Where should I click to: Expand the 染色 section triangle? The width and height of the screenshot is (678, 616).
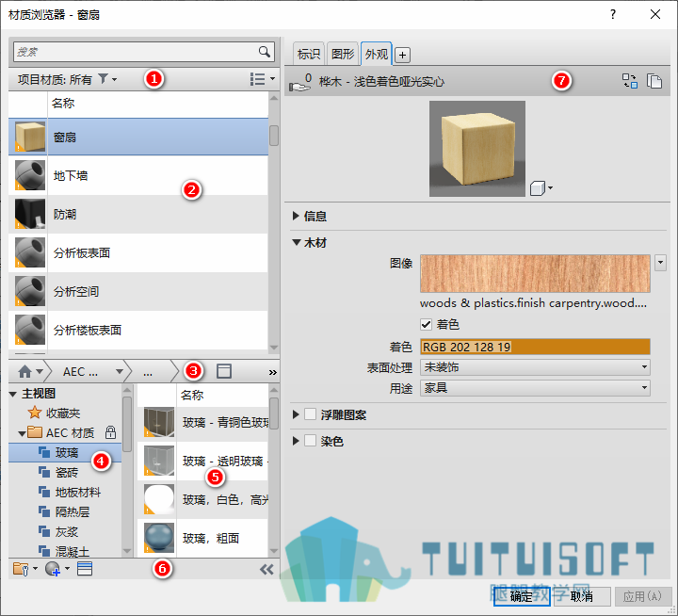(296, 441)
